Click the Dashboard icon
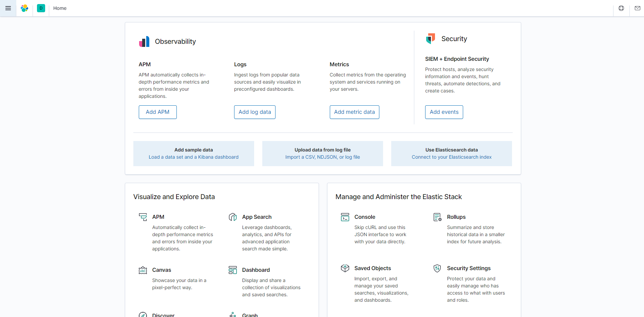 (233, 270)
